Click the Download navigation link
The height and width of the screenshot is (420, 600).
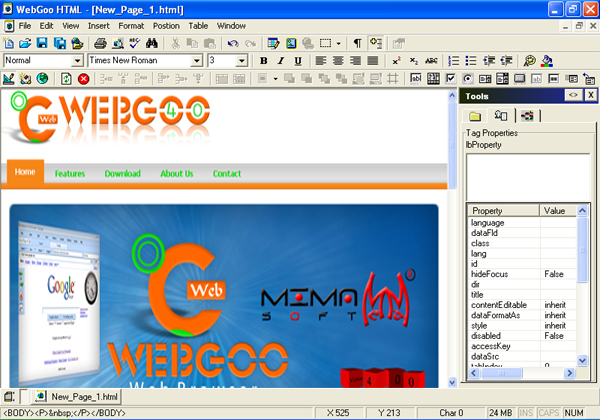click(122, 174)
